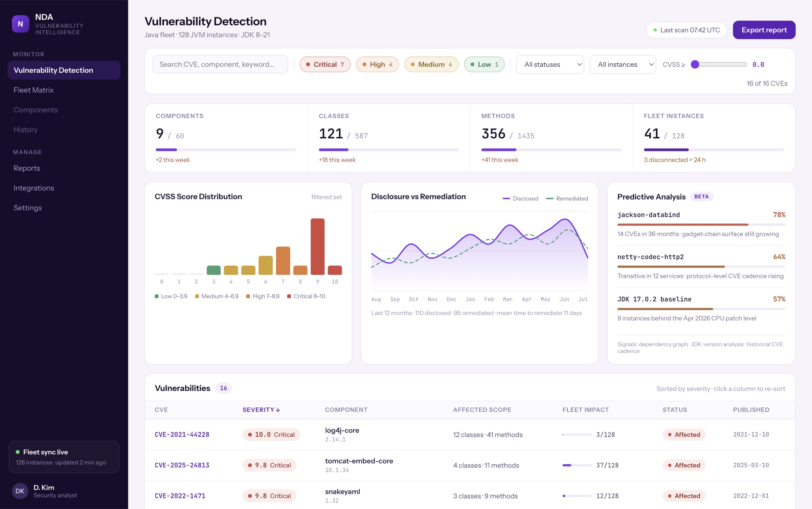The width and height of the screenshot is (812, 509).
Task: Open the All instances dropdown
Action: click(623, 64)
